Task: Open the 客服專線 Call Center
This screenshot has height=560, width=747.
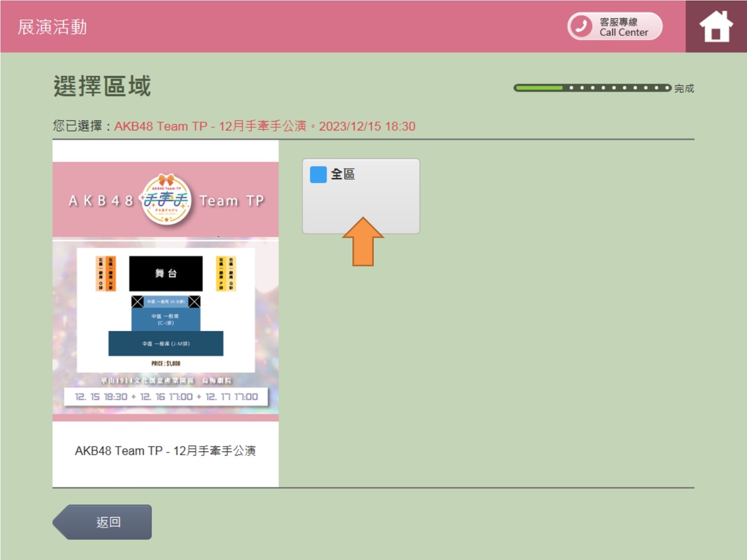Action: point(615,27)
